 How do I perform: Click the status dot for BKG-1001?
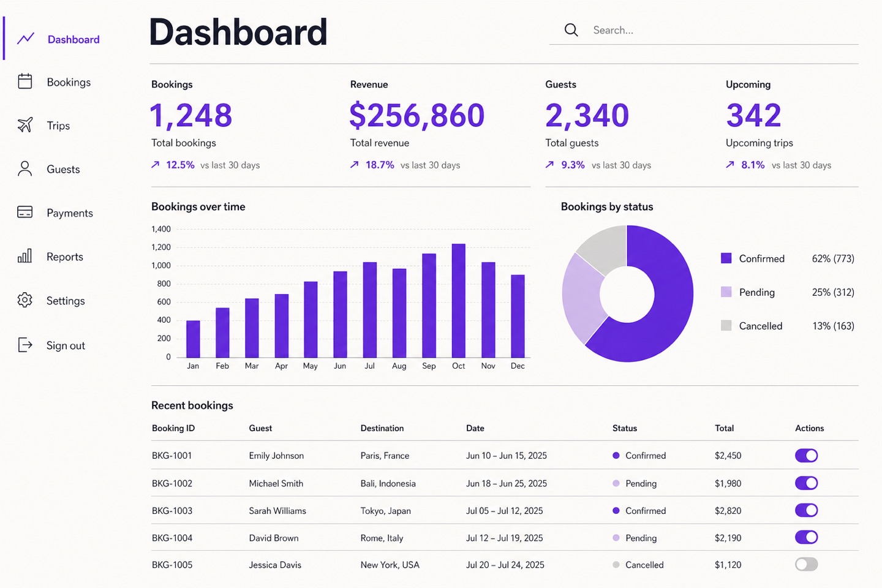pyautogui.click(x=616, y=456)
